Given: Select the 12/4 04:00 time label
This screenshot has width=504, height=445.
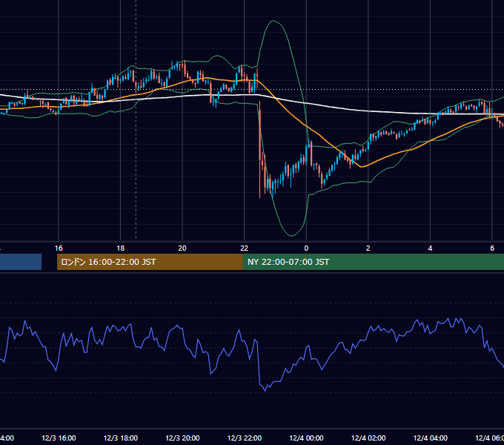Looking at the screenshot, I should [x=430, y=438].
